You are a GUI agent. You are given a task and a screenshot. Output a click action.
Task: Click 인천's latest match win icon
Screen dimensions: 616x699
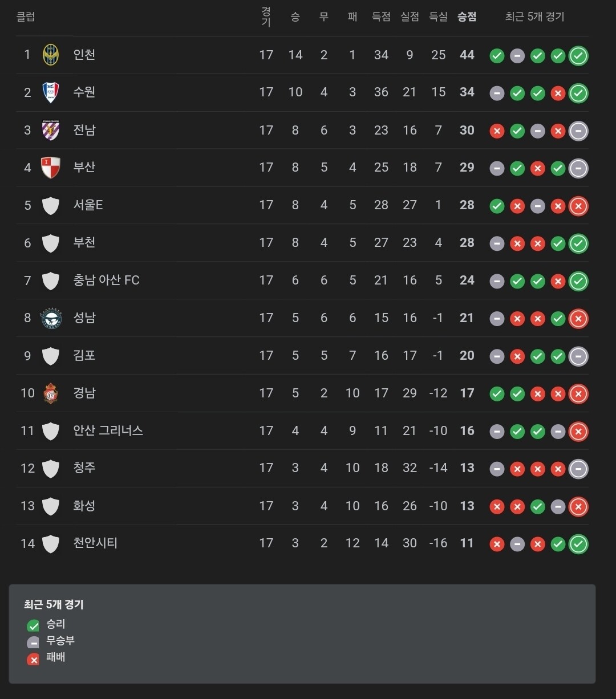click(x=578, y=56)
